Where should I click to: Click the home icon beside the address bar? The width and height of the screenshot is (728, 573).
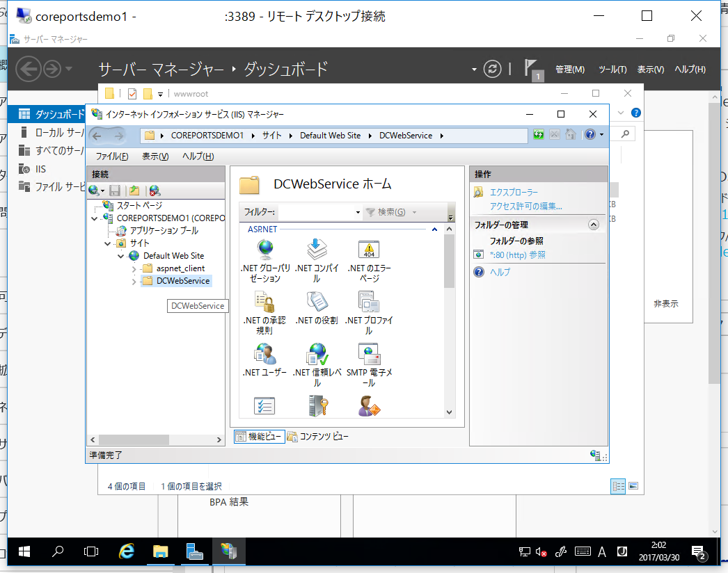coord(571,135)
